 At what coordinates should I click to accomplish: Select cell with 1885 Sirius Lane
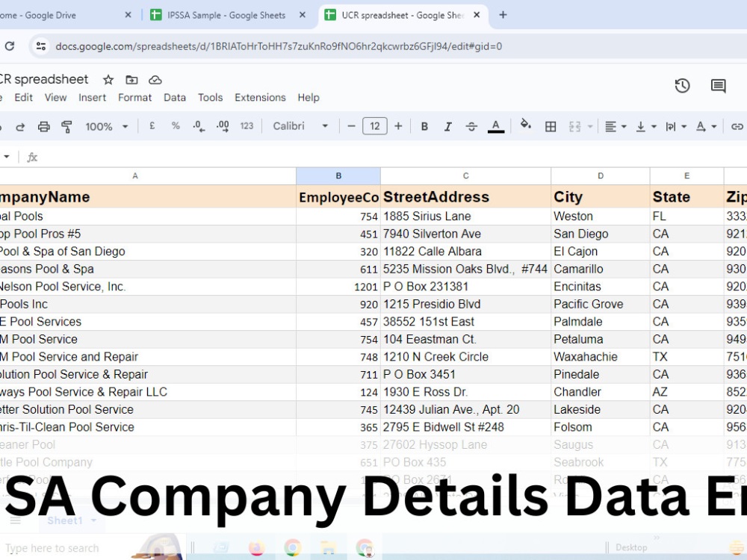(465, 217)
